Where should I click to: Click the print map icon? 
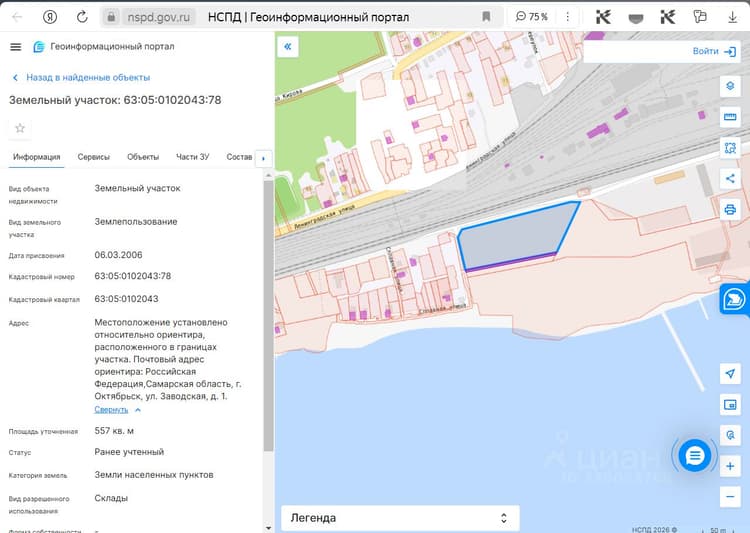tap(730, 209)
